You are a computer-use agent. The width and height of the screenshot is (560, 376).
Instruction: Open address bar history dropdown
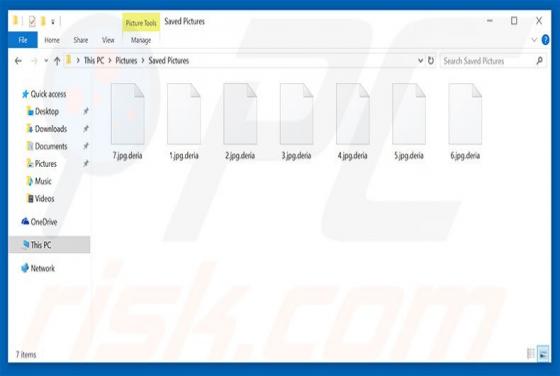pyautogui.click(x=420, y=61)
